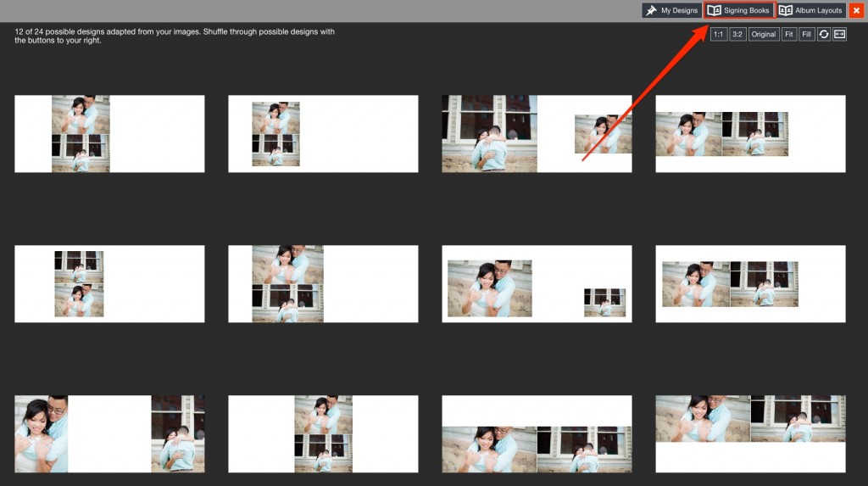Click the horizontal flip arrows icon
This screenshot has height=486, width=868.
[840, 35]
